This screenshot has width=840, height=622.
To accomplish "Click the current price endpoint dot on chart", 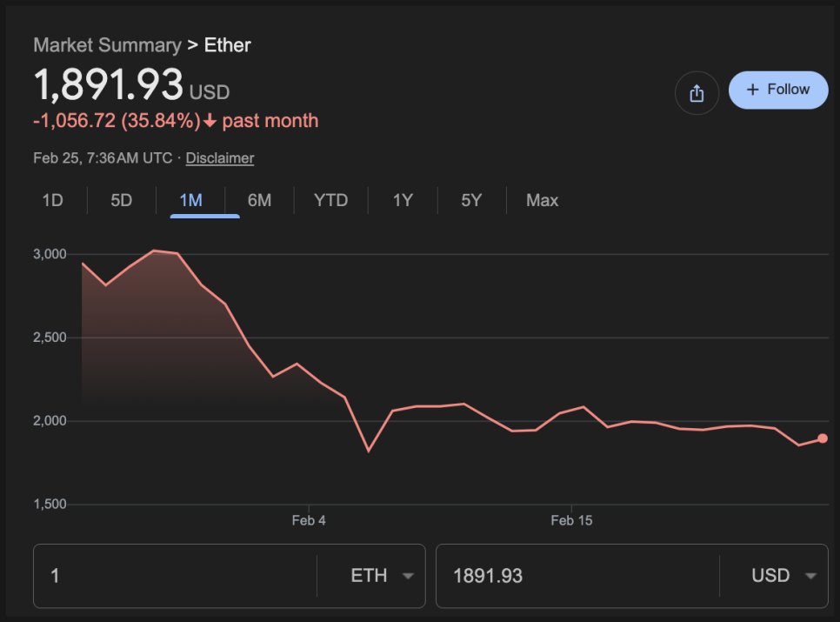I will tap(823, 438).
